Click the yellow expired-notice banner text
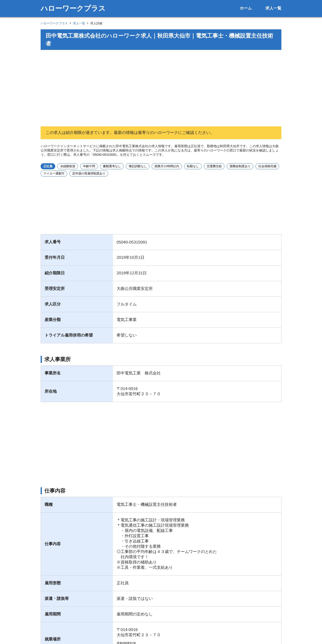322x644 pixels. pos(129,133)
